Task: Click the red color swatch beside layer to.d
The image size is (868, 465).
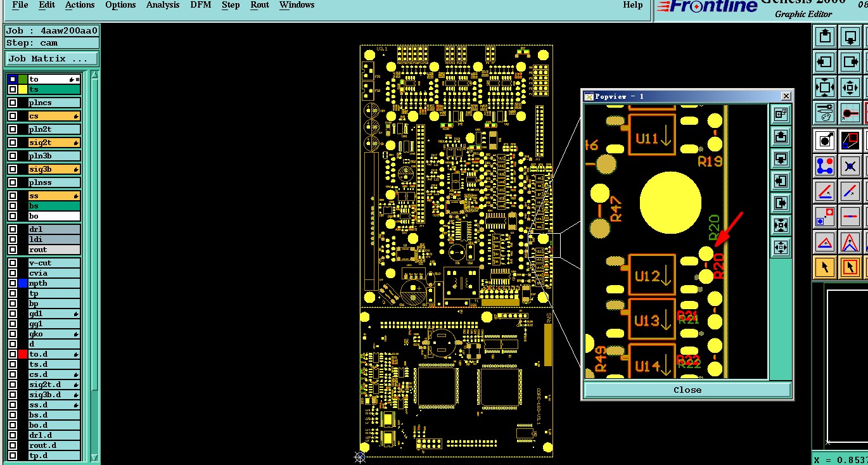Action: coord(23,354)
